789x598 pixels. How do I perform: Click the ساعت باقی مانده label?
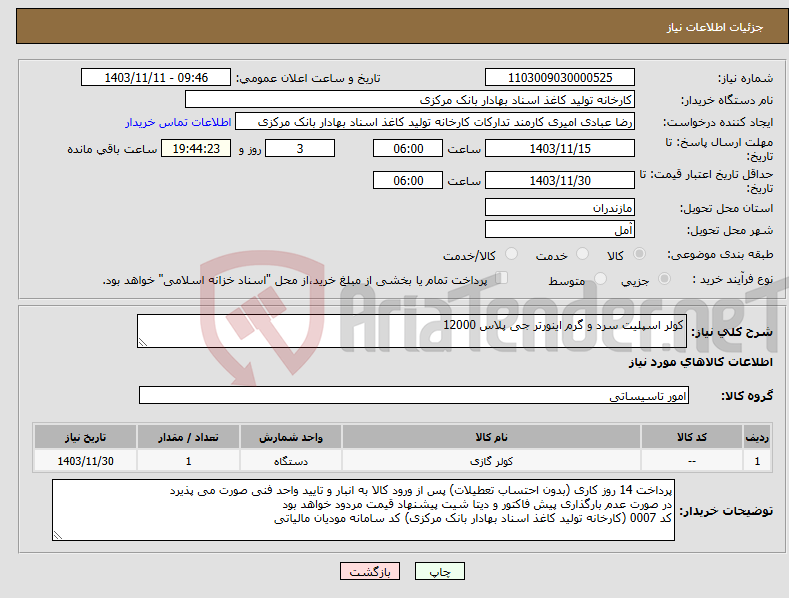pos(112,149)
